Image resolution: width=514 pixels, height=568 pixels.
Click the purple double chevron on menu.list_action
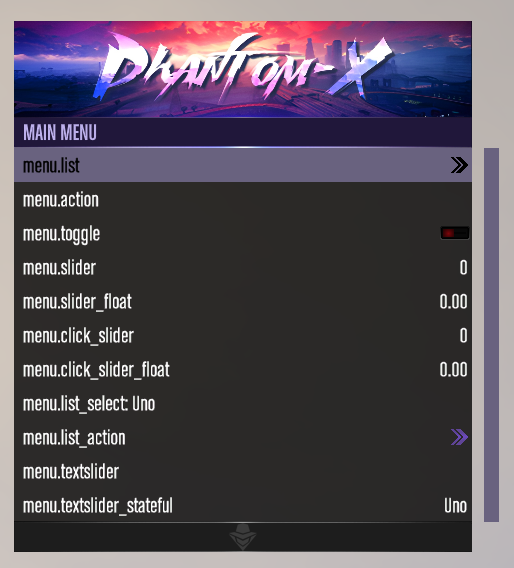pyautogui.click(x=459, y=437)
